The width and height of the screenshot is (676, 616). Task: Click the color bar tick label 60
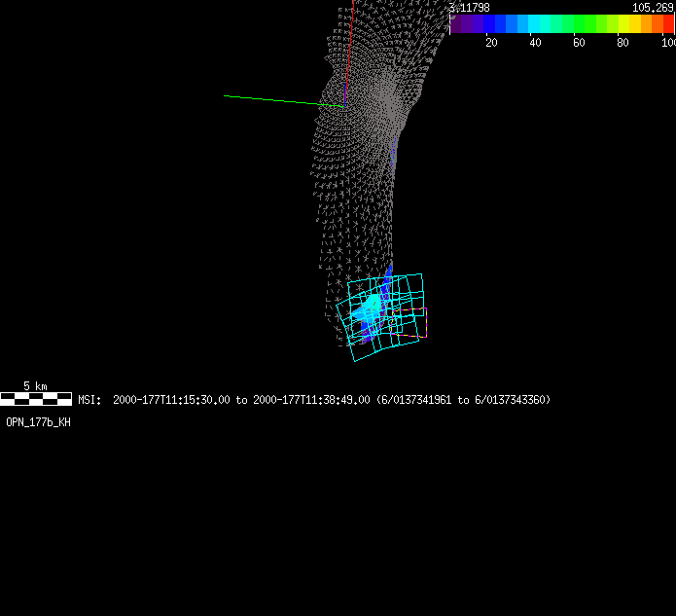tap(579, 43)
